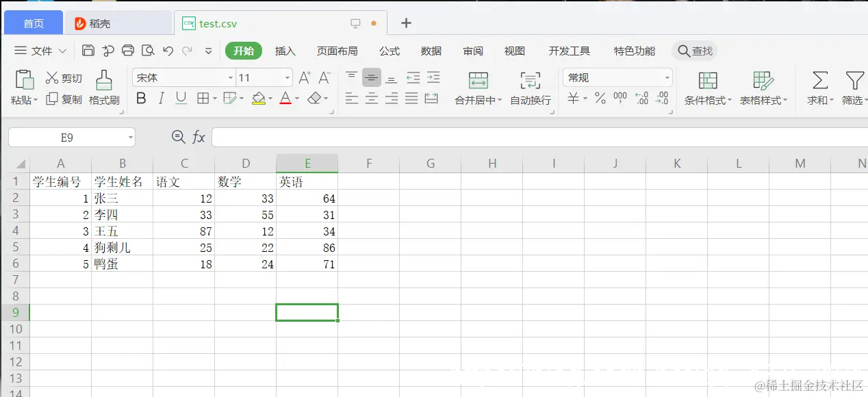
Task: Click the Undo arrow
Action: pos(168,51)
